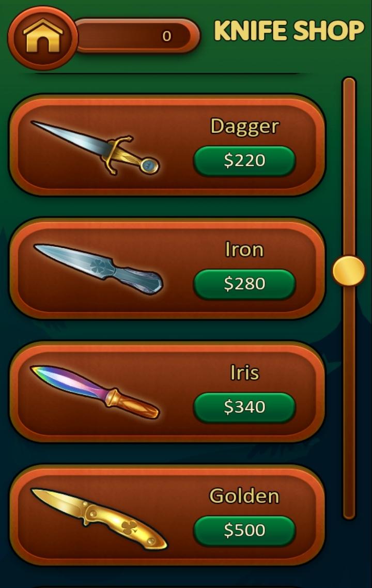372x588 pixels.
Task: Buy the Iris knife for $340
Action: point(244,407)
